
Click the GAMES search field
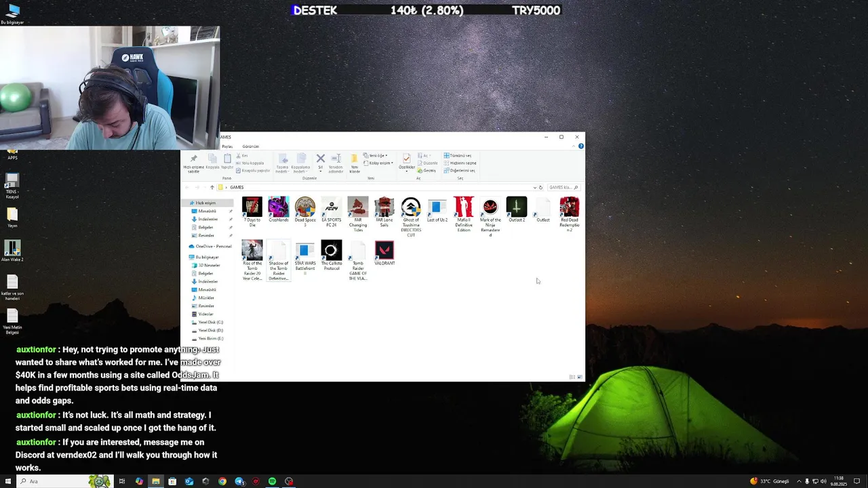[564, 188]
